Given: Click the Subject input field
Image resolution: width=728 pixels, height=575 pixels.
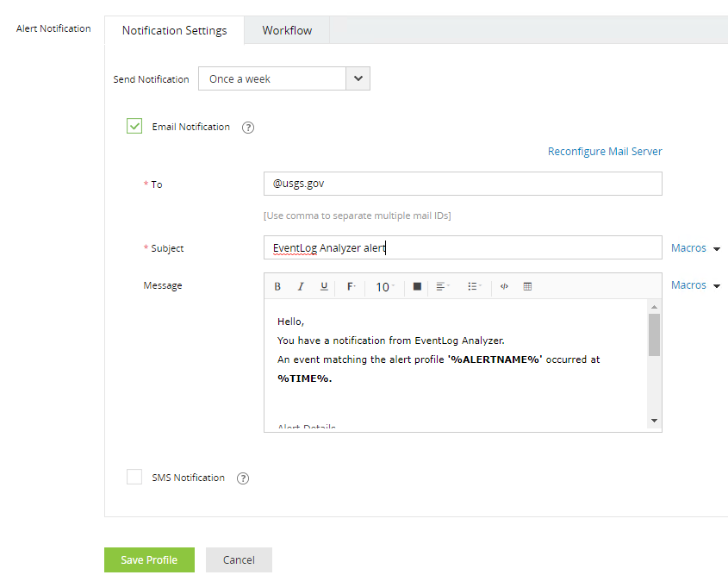Looking at the screenshot, I should click(463, 247).
